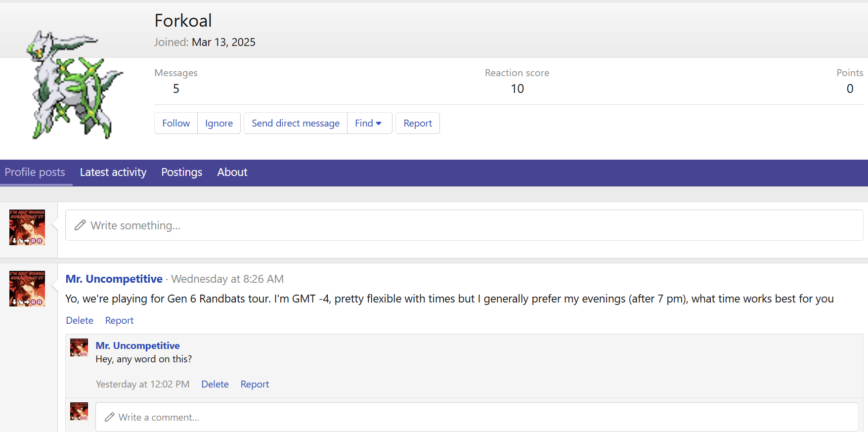Open Mr. Uncompetitive link in comment
The width and height of the screenshot is (868, 432).
click(137, 346)
